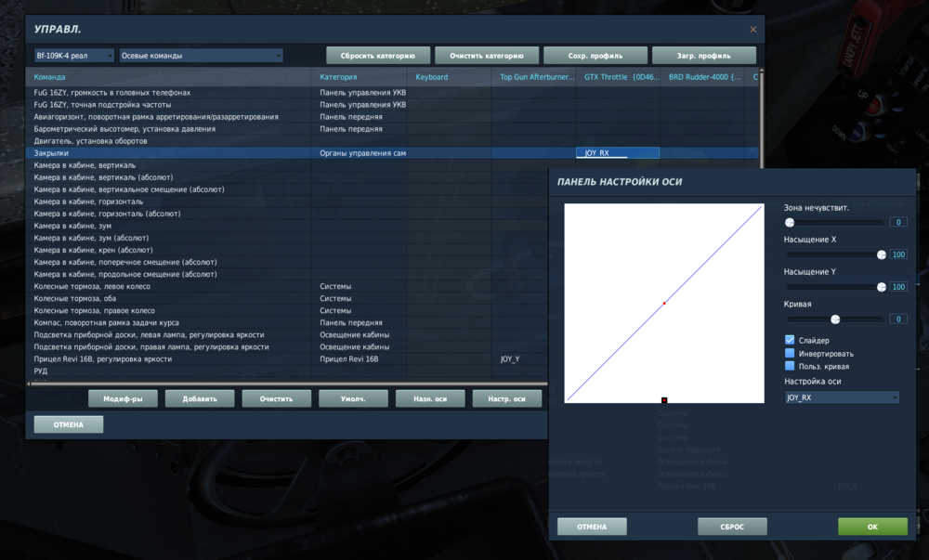The image size is (929, 560).
Task: Select row Колесные тормоза, оба
Action: [x=287, y=298]
